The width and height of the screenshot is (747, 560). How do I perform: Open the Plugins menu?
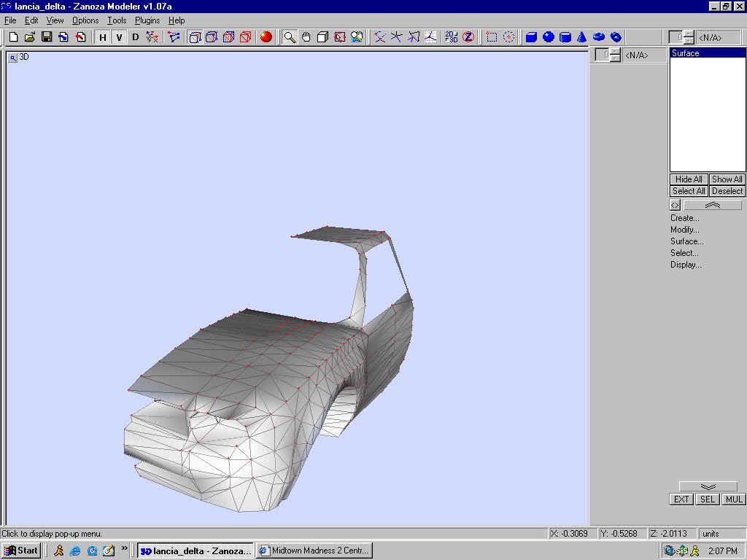click(x=147, y=20)
